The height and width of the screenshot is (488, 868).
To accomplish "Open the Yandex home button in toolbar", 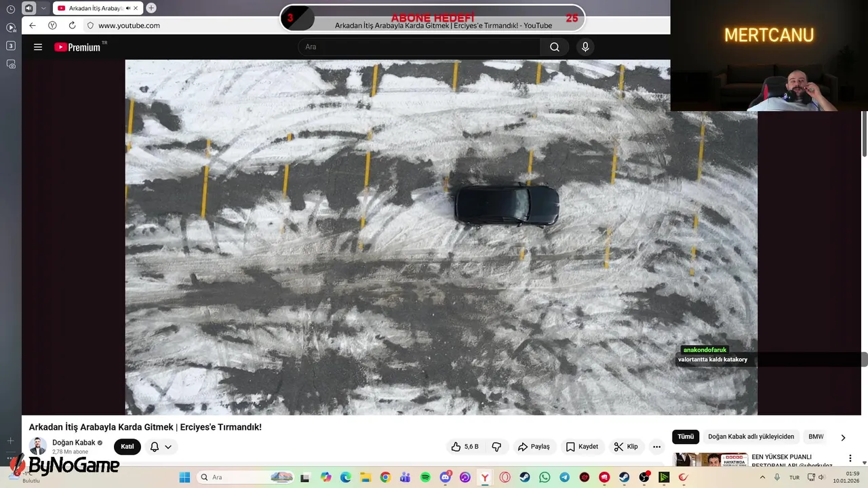I will point(52,25).
